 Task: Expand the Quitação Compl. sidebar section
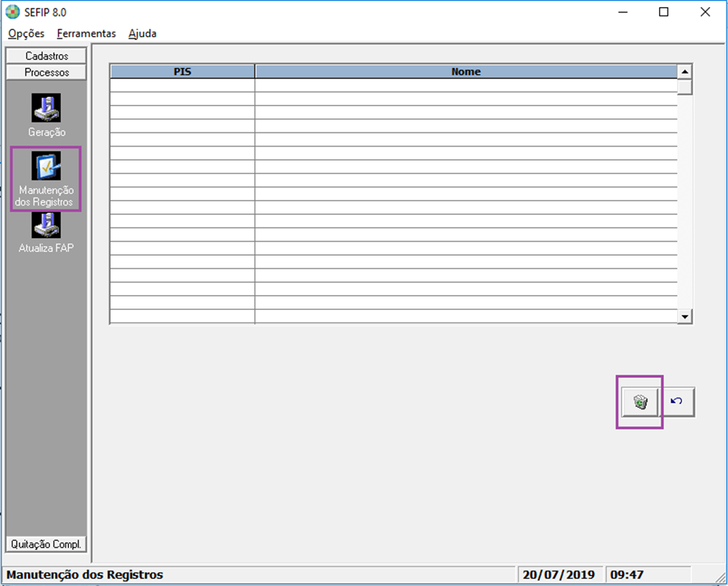coord(47,544)
